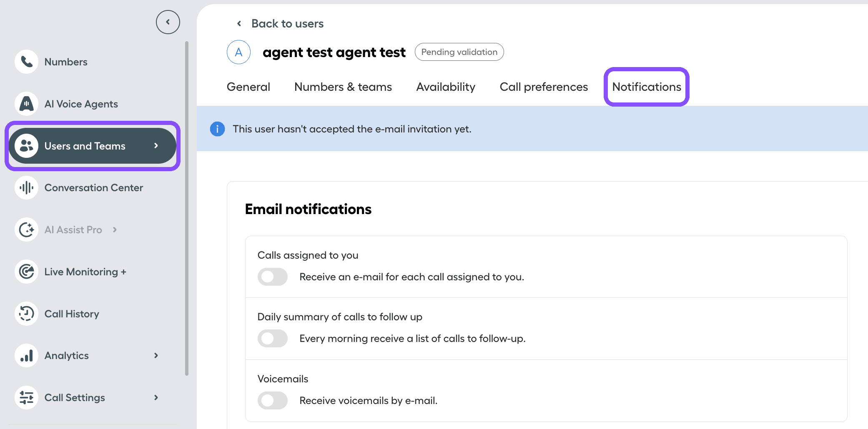This screenshot has height=429, width=868.
Task: Click the info icon in the invitation banner
Action: [x=217, y=129]
